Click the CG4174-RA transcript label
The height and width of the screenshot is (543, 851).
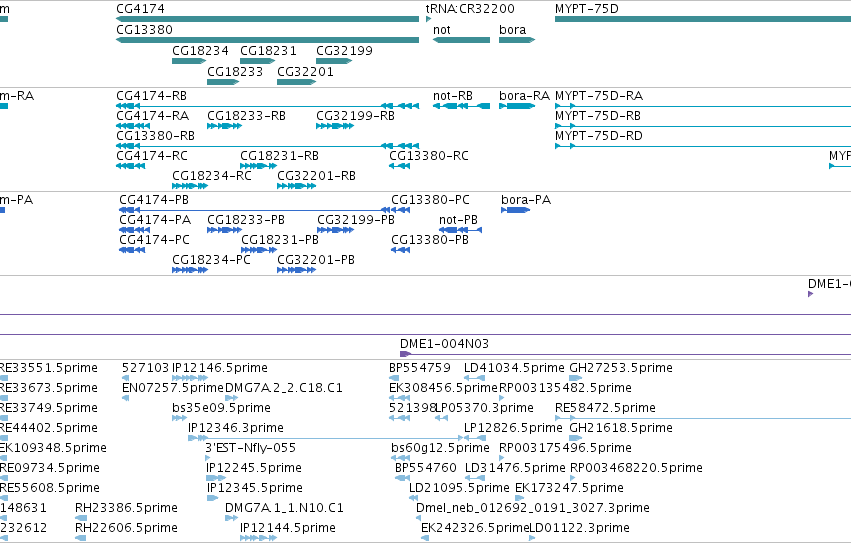tap(153, 116)
